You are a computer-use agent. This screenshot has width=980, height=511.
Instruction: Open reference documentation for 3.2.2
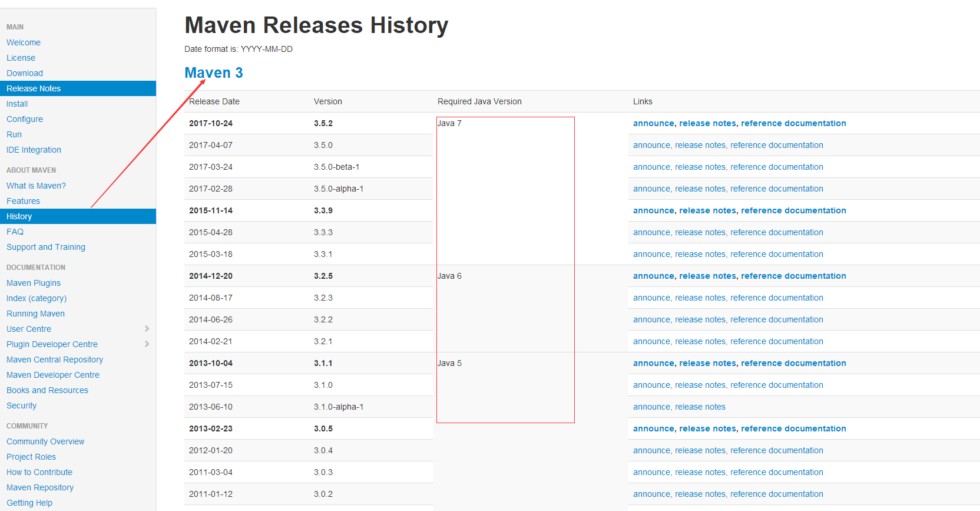pyautogui.click(x=777, y=319)
